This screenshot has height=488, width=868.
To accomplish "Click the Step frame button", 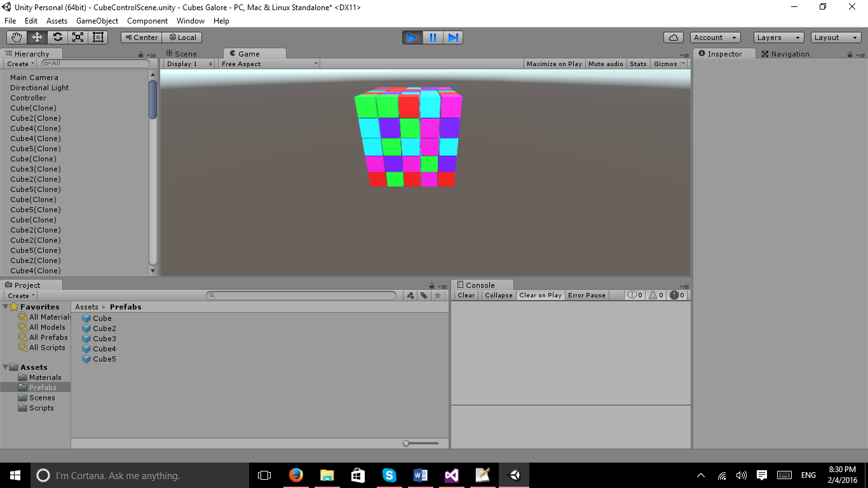I will pos(453,37).
